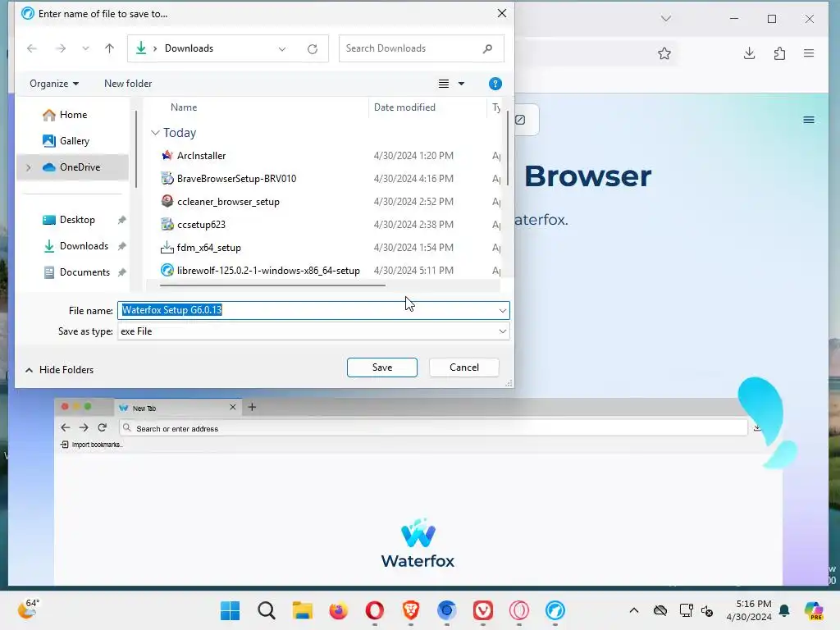Screen dimensions: 840x630
Task: Create a New folder
Action: pos(128,84)
